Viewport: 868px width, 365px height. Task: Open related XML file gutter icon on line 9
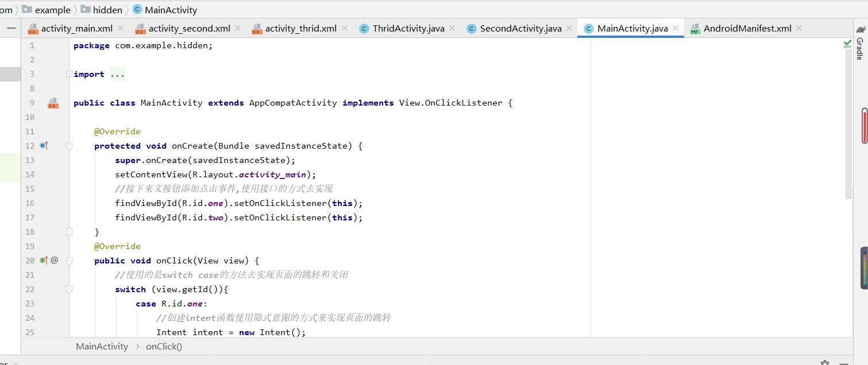pos(53,103)
